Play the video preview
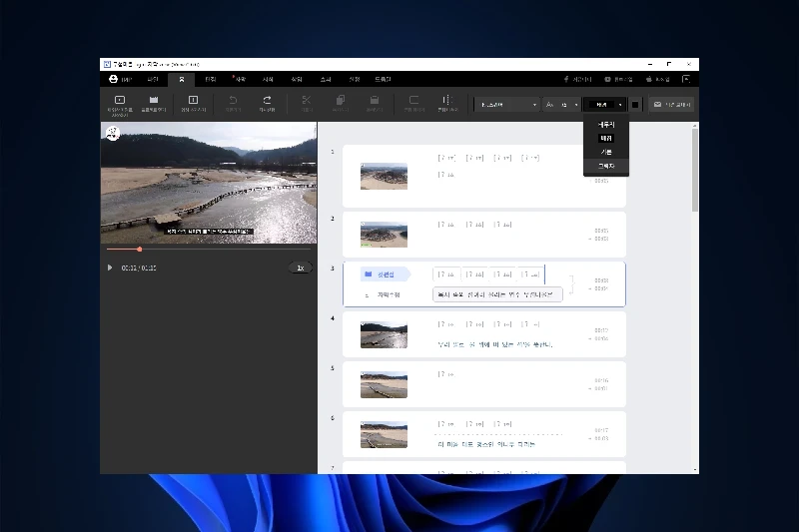799x532 pixels. point(110,267)
